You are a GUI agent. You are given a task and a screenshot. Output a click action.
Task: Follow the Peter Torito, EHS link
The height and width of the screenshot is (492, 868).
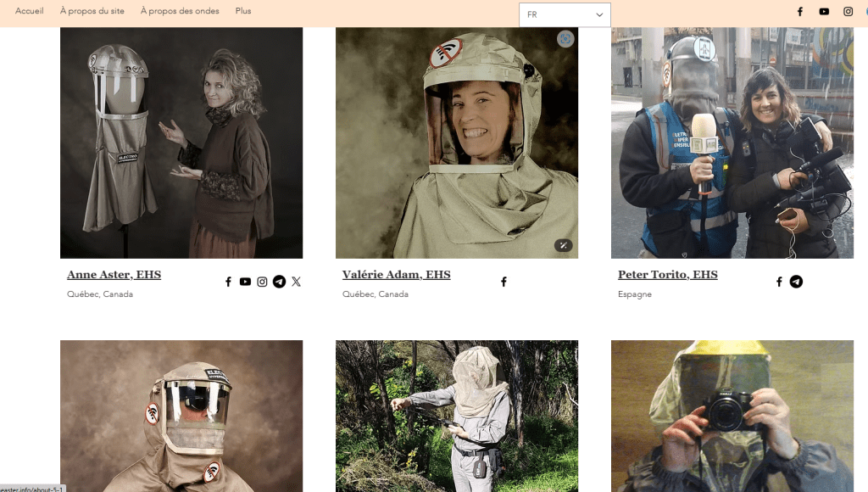coord(667,275)
